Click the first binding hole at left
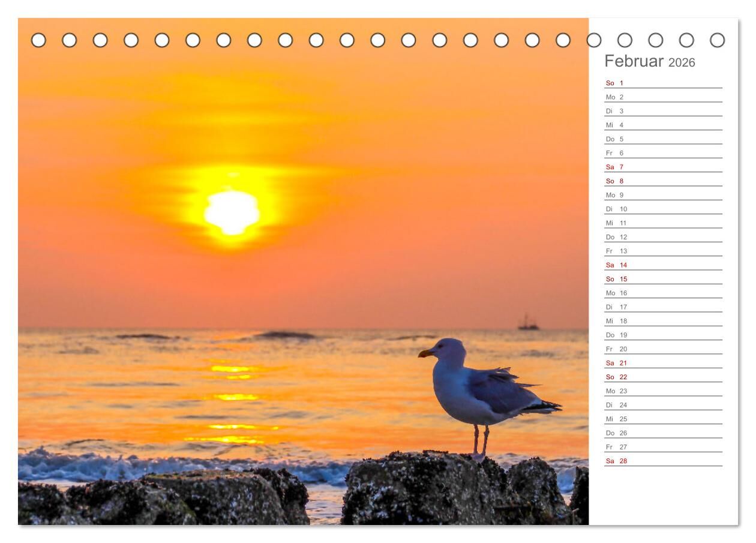This screenshot has height=543, width=756. [38, 40]
